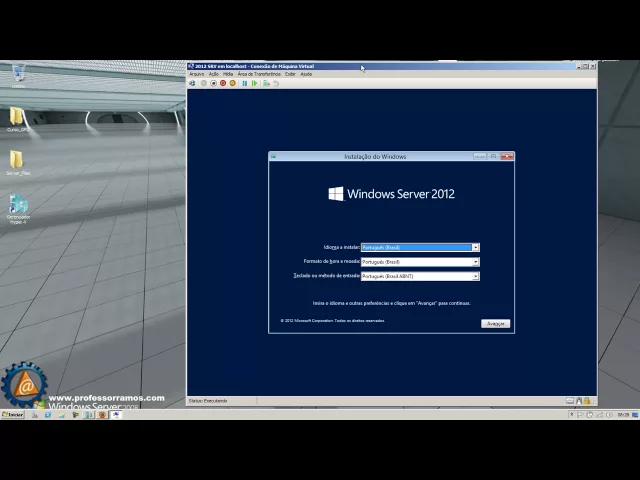Click the orange Save state toolbar icon
The image size is (640, 480).
pos(233,83)
